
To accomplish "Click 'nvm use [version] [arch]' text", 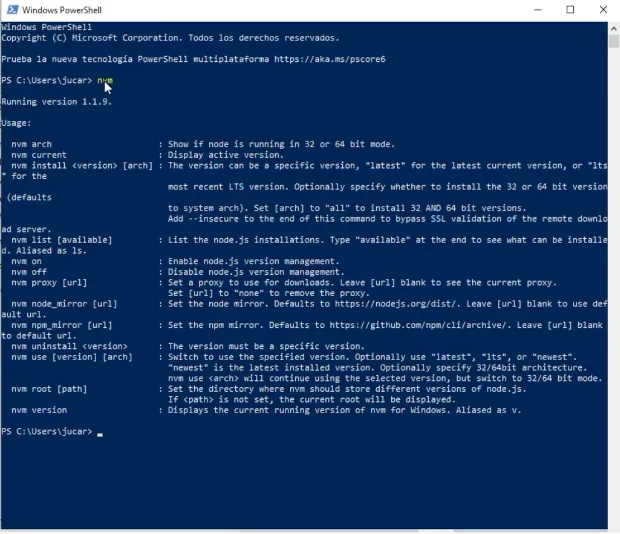I will point(72,357).
